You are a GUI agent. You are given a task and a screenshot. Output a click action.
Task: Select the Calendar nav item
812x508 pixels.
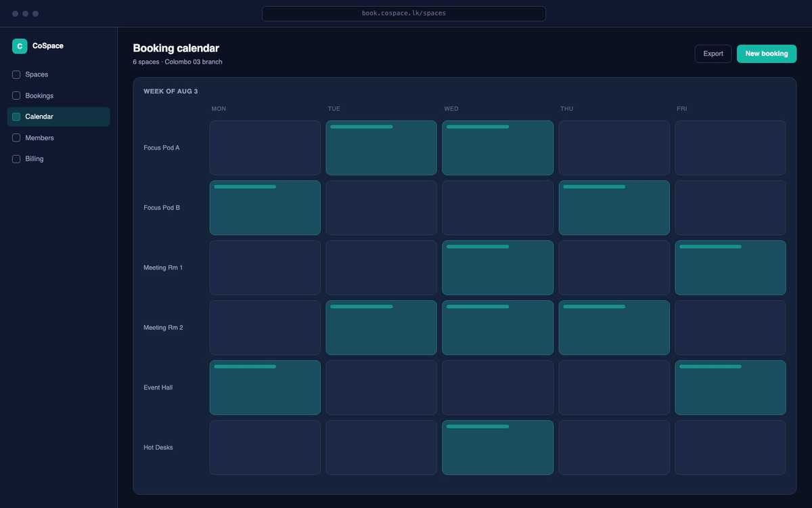(x=58, y=117)
